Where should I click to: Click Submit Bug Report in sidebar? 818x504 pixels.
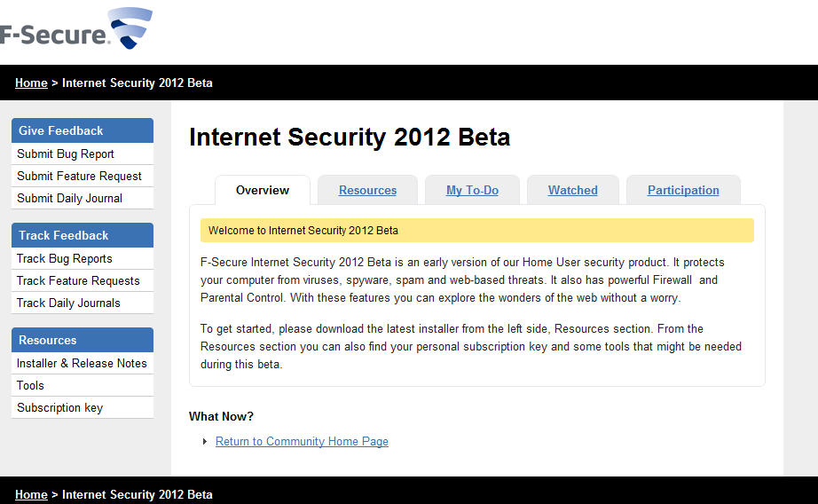point(66,154)
